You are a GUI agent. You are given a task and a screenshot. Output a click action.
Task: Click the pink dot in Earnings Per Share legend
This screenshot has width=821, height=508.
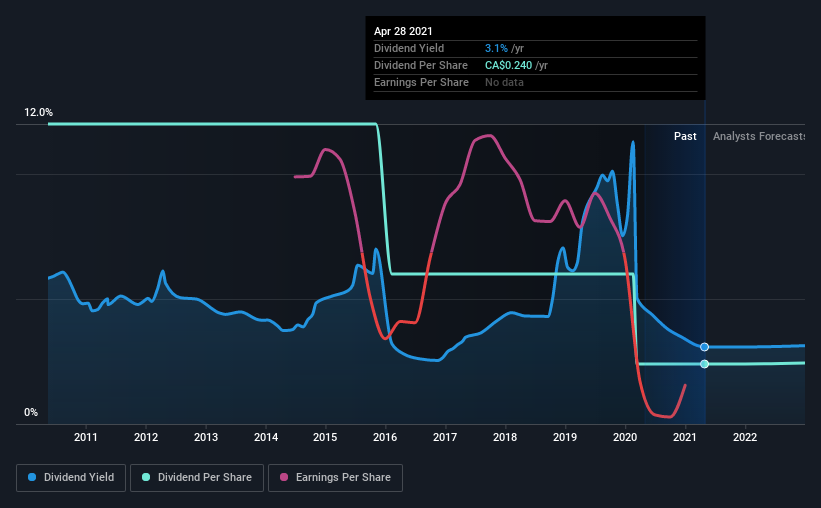pos(284,477)
